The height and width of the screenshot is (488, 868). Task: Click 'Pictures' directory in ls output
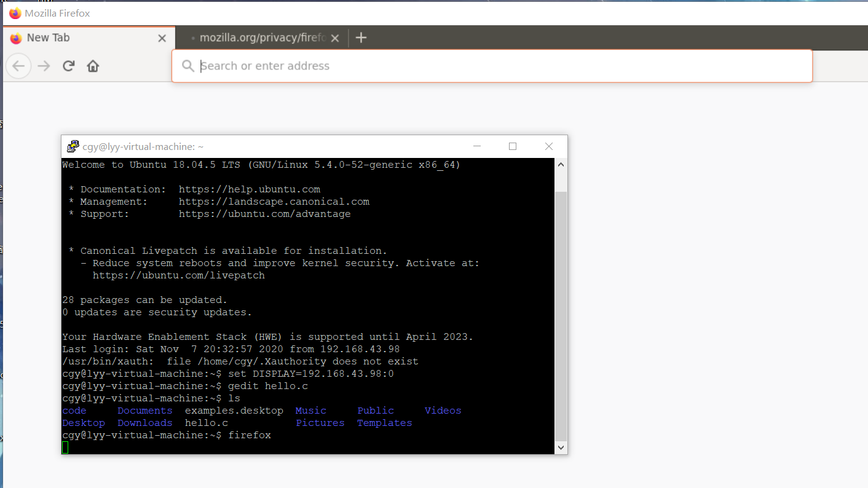(320, 423)
